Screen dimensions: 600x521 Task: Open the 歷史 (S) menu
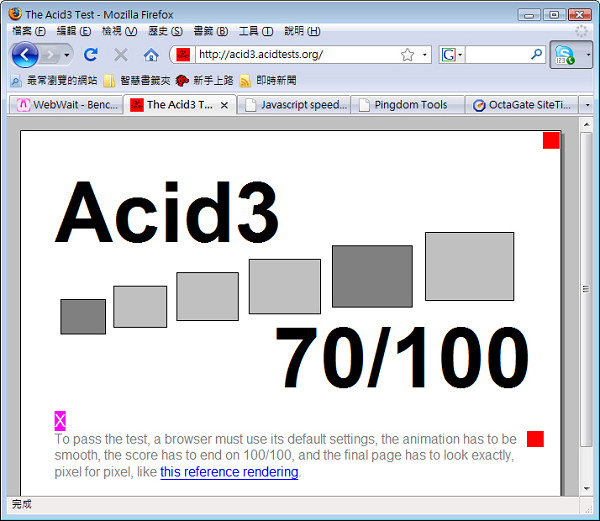pos(165,31)
